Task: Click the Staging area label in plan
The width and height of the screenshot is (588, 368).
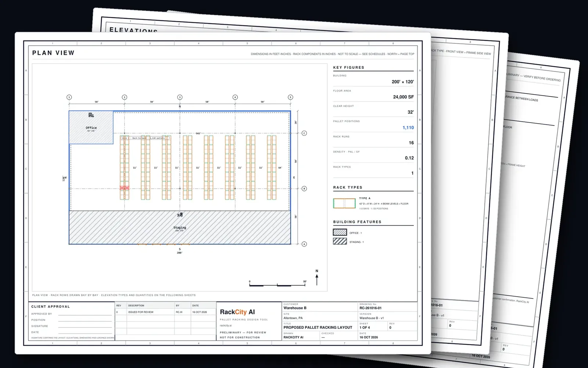Action: pos(180,227)
